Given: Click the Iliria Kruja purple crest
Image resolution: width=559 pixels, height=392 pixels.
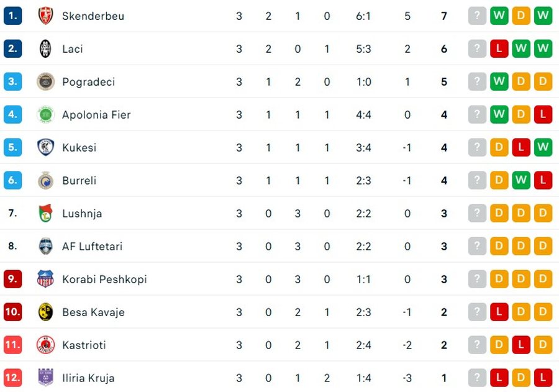Looking at the screenshot, I should click(x=45, y=377).
